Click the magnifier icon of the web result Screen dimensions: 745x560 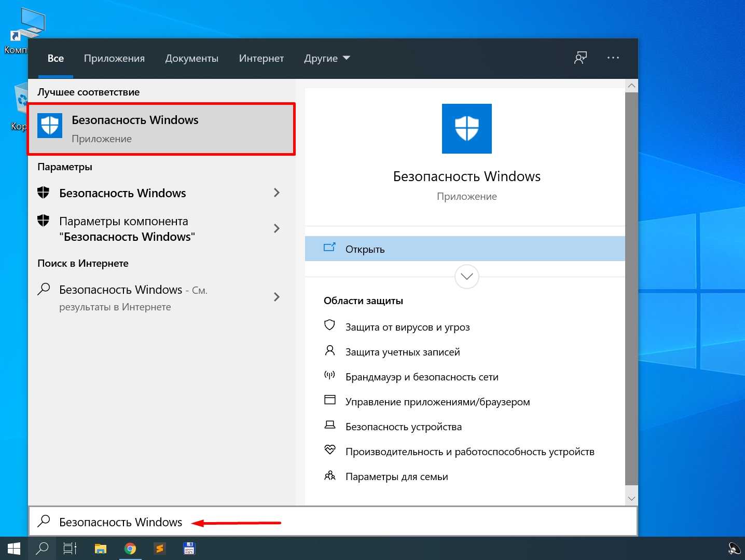coord(44,289)
